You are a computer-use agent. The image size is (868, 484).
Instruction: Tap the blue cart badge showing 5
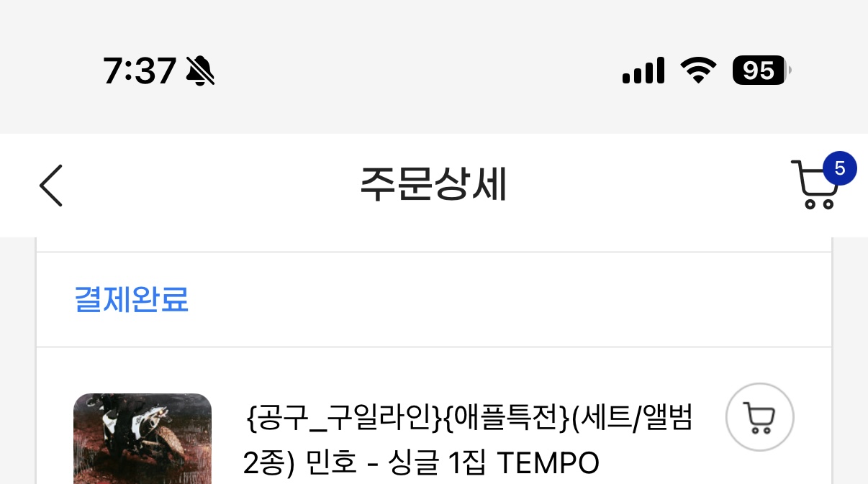[x=839, y=169]
